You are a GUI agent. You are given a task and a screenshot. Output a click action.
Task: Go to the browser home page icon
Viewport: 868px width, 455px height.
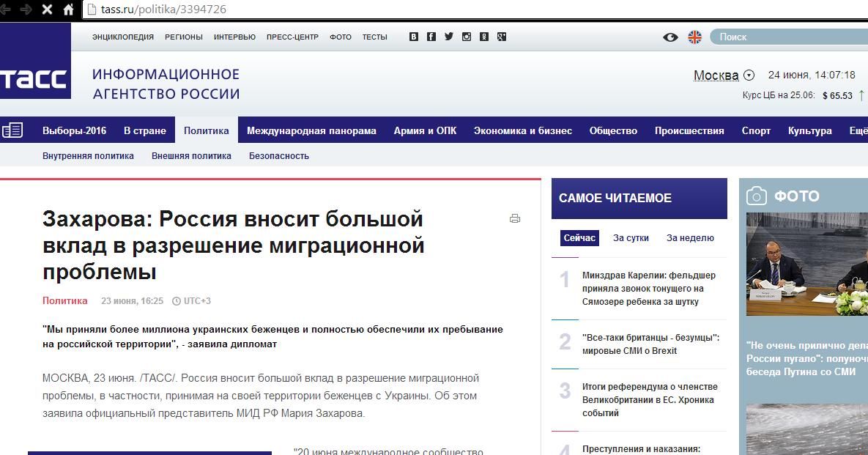point(68,10)
